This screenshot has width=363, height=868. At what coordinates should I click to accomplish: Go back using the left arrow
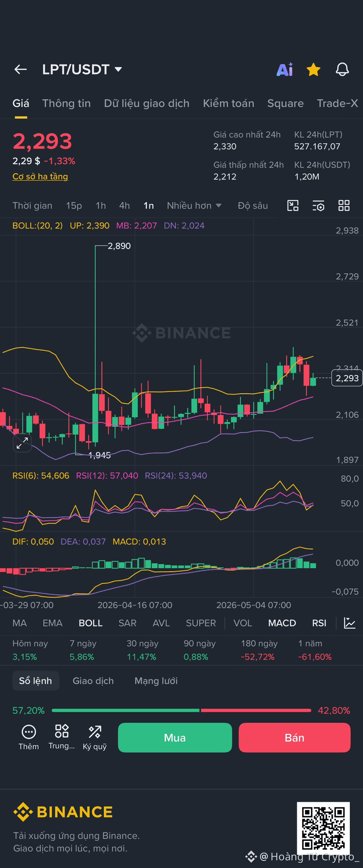[21, 69]
